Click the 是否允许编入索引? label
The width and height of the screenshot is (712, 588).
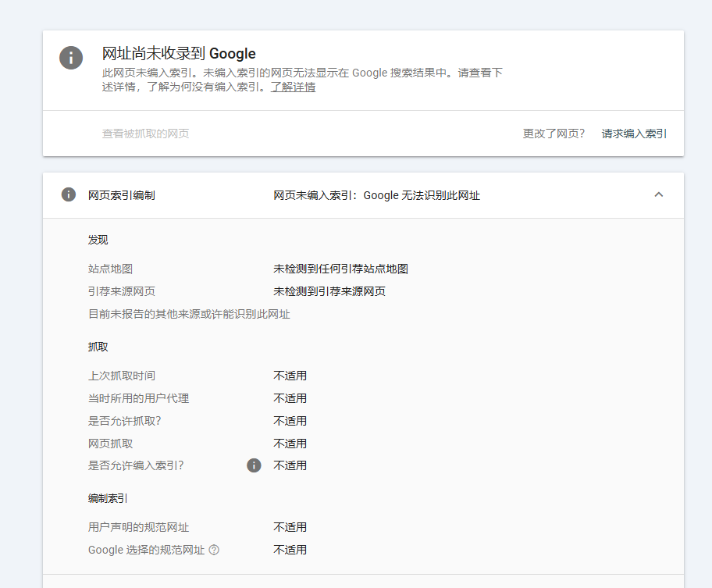(136, 466)
